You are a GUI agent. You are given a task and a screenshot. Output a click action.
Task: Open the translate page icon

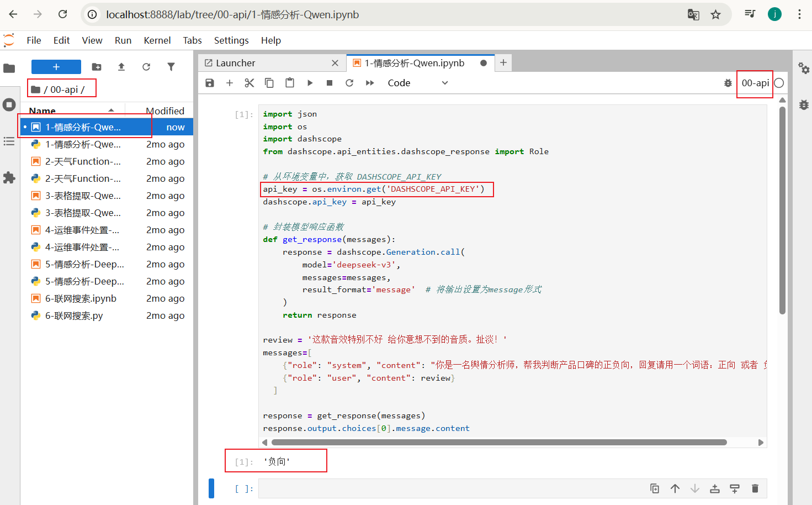tap(693, 14)
